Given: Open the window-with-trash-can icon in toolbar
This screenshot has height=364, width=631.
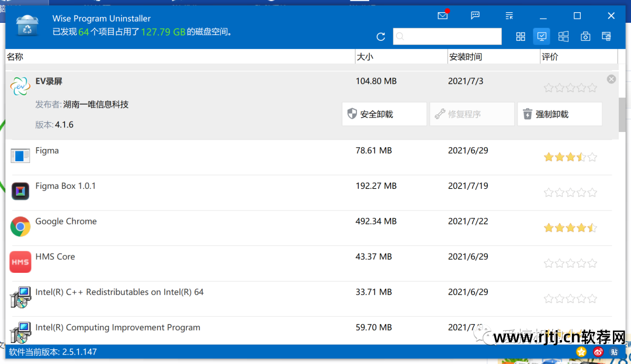Looking at the screenshot, I should tap(606, 37).
